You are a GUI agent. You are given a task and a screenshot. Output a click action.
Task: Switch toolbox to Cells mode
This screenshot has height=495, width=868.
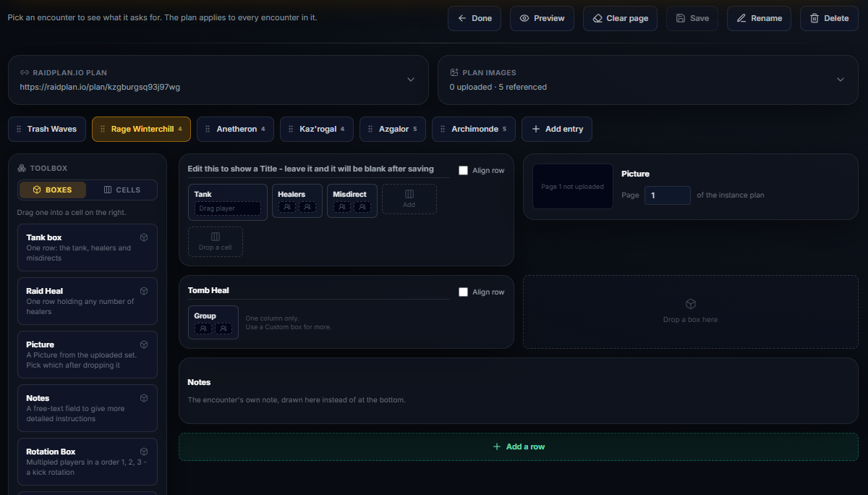[122, 190]
